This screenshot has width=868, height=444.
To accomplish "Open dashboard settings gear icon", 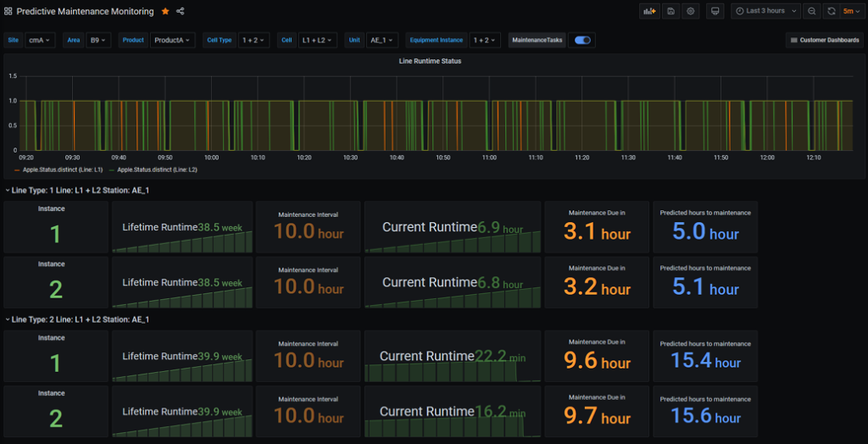I will click(691, 11).
